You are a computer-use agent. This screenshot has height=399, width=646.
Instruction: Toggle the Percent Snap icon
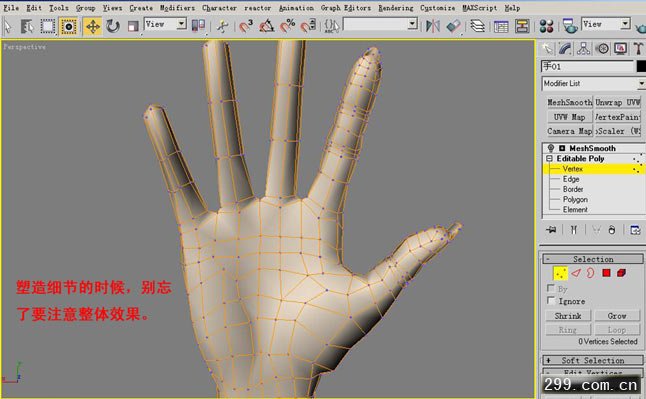pos(287,26)
